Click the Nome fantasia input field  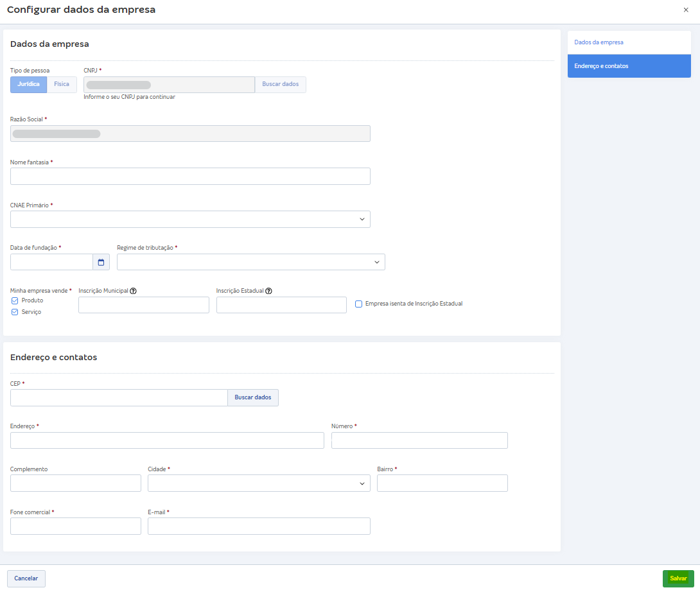pyautogui.click(x=190, y=177)
